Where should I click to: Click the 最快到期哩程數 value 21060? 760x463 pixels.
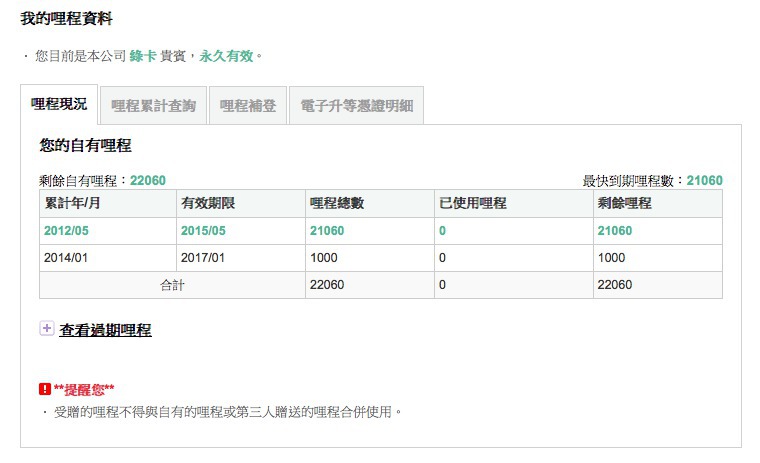tap(704, 180)
